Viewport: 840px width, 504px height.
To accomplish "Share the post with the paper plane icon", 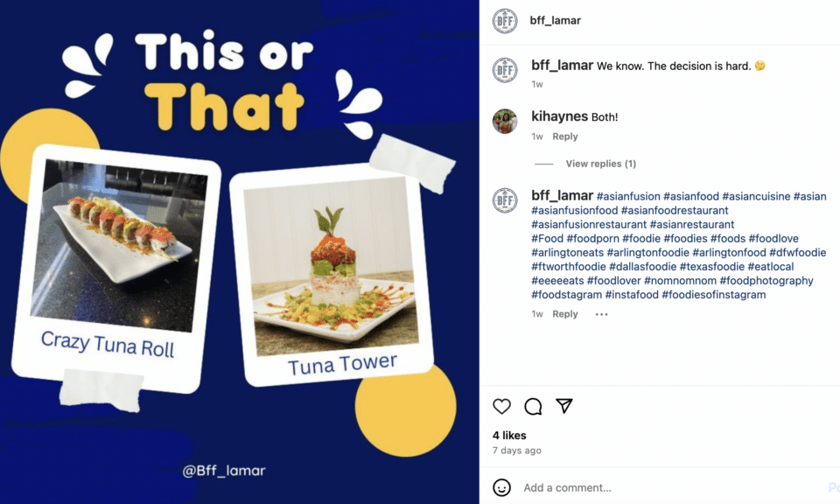I will click(x=564, y=406).
